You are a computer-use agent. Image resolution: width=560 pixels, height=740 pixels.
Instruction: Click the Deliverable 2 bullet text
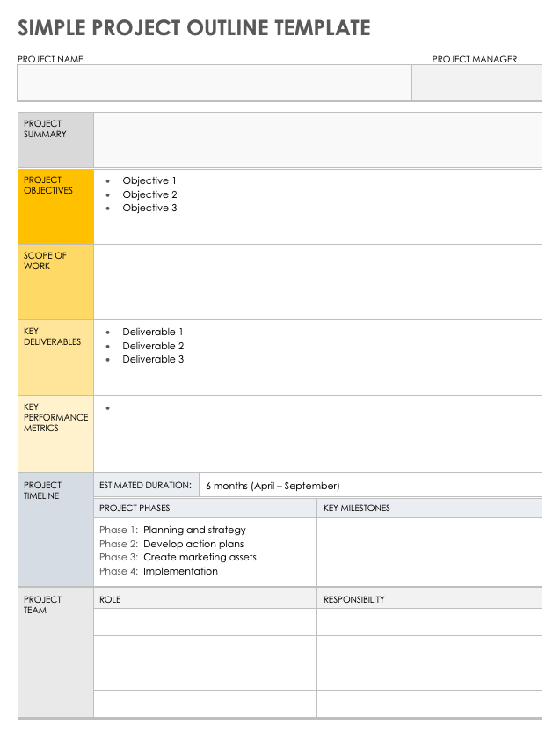[153, 346]
